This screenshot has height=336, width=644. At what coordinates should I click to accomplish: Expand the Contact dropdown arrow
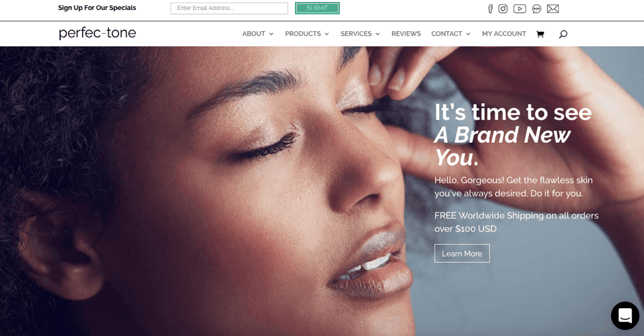468,34
